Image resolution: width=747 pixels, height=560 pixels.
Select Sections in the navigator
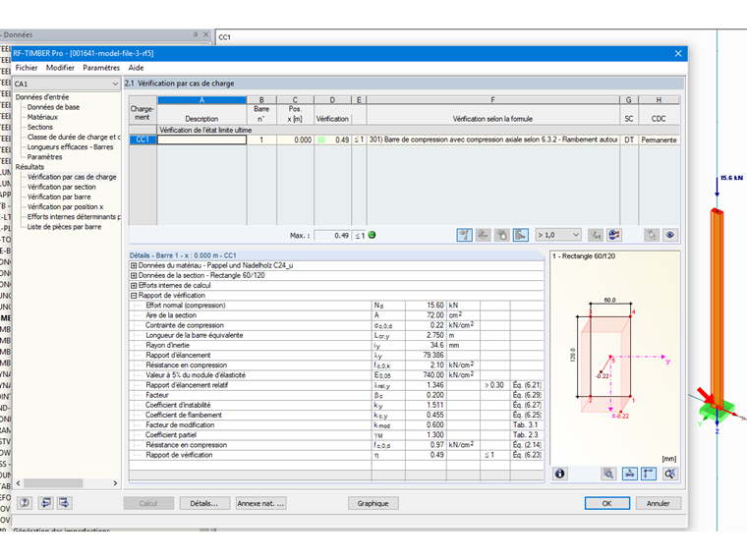tap(40, 127)
